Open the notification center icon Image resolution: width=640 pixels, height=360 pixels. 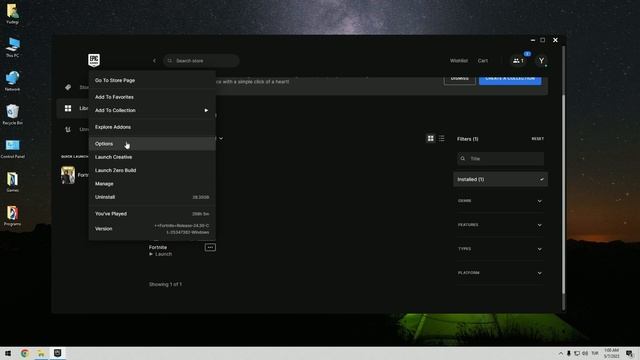tap(629, 353)
